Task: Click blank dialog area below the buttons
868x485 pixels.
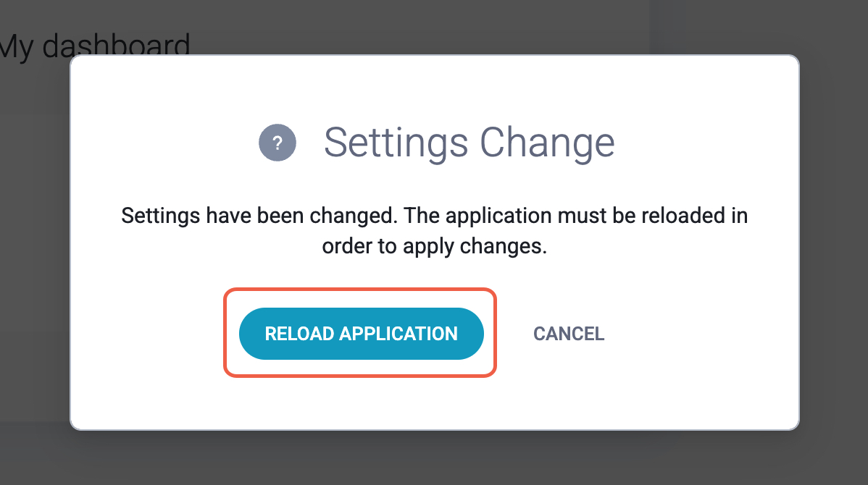Action: coord(435,404)
